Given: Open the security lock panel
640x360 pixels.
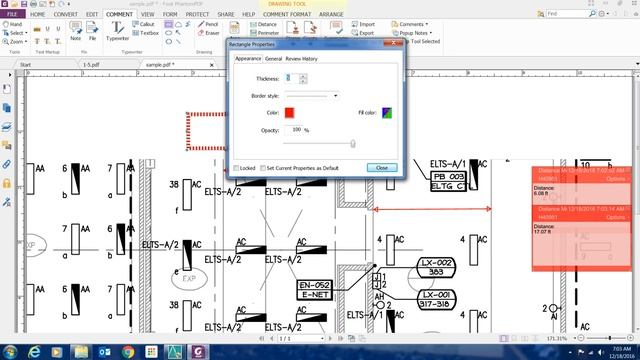Looking at the screenshot, I should pyautogui.click(x=7, y=183).
